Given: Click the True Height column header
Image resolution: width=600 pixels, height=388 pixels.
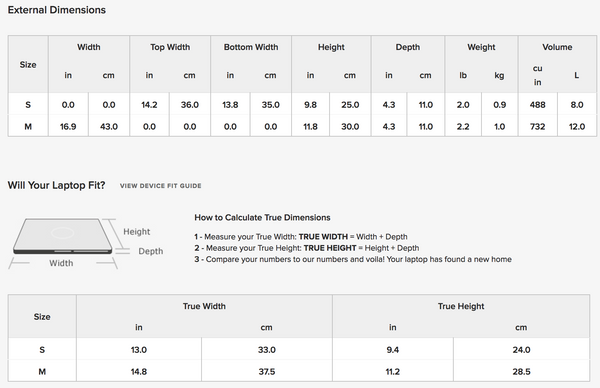Looking at the screenshot, I should coord(461,306).
